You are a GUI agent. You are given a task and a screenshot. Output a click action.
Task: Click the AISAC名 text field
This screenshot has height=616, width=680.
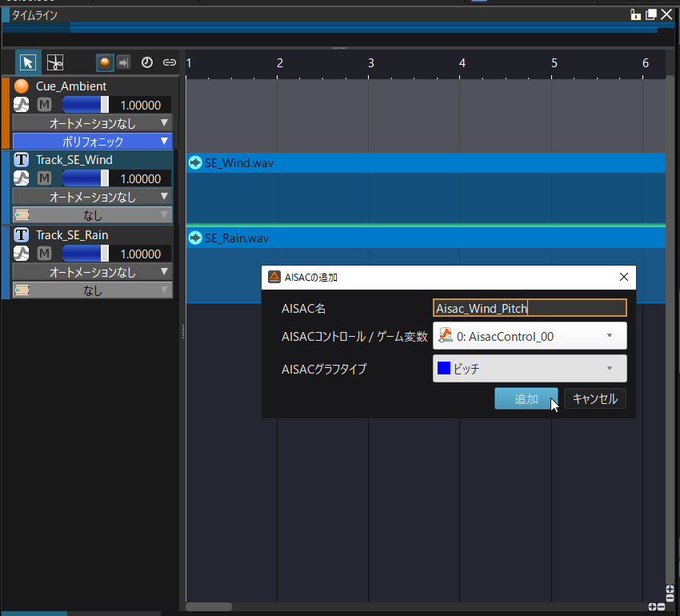[530, 308]
